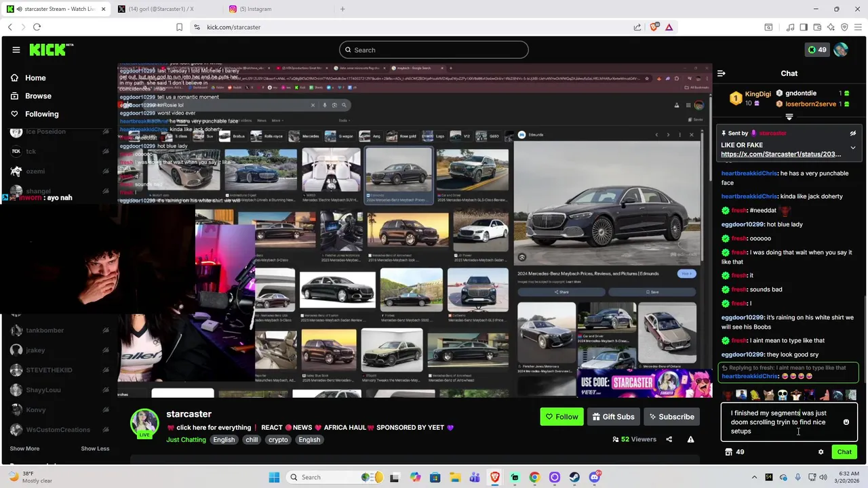This screenshot has width=868, height=488.
Task: Open user profile avatar menu
Action: [x=841, y=49]
